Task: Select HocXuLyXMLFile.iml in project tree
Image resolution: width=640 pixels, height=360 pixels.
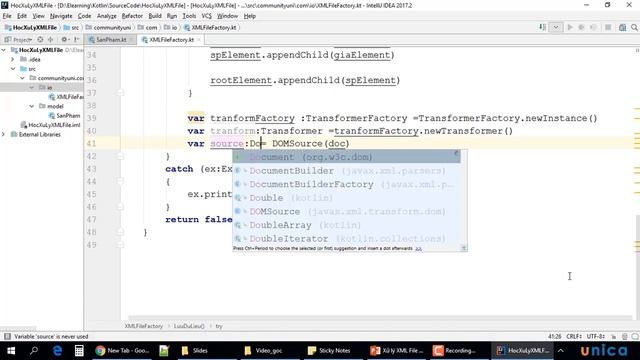Action: [x=50, y=125]
